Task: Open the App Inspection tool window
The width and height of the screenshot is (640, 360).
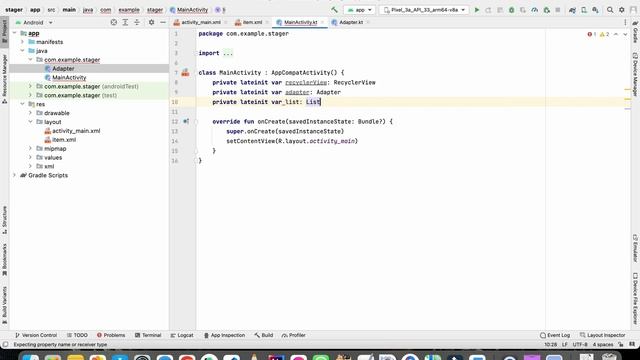Action: 224,335
